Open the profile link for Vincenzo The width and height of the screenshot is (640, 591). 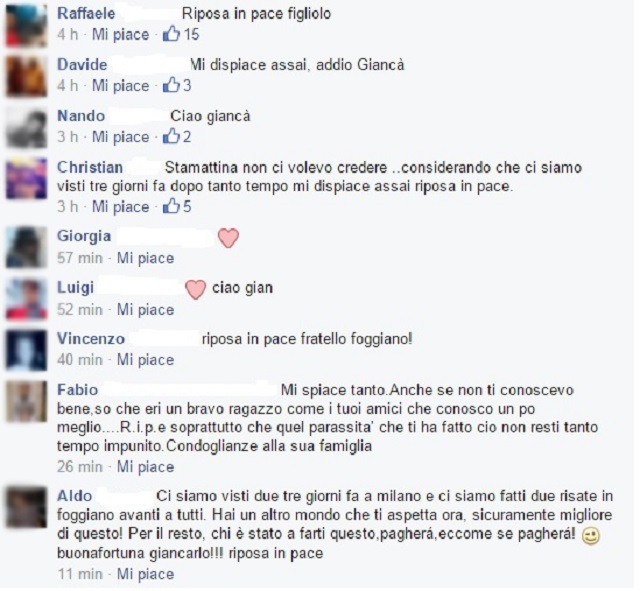tap(91, 339)
